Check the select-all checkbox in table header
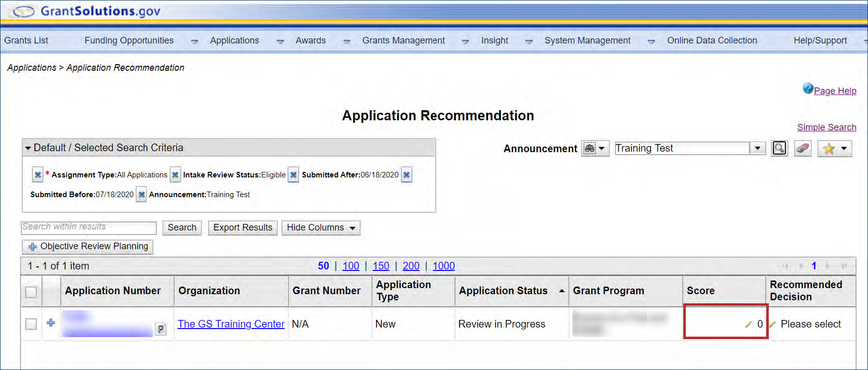 (x=31, y=292)
